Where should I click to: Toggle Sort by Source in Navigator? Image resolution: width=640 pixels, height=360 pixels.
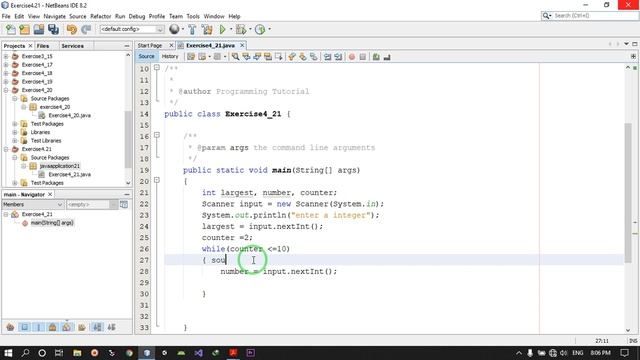click(111, 327)
